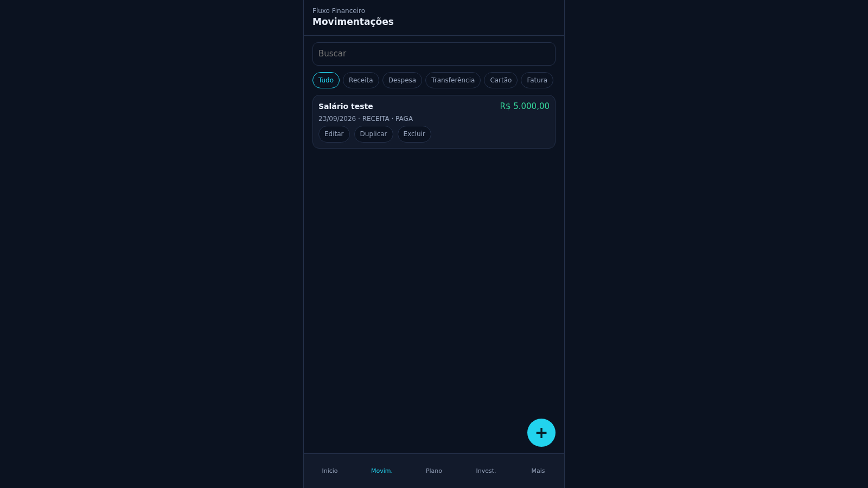The height and width of the screenshot is (488, 868).
Task: Filter list by Cartão
Action: [501, 80]
